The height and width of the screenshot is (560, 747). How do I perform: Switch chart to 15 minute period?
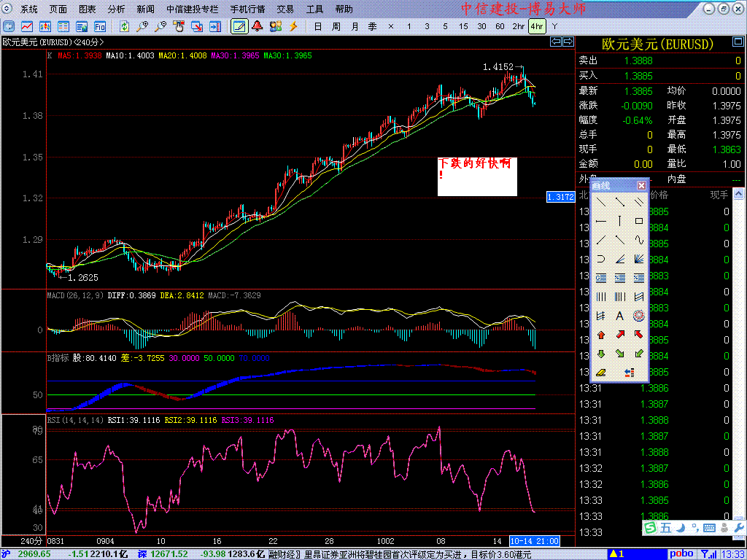coord(463,27)
